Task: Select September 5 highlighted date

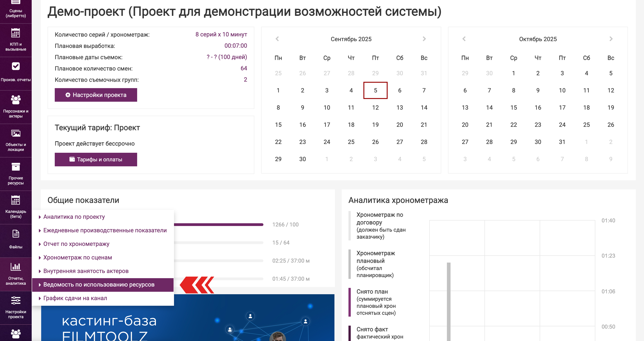Action: click(375, 90)
